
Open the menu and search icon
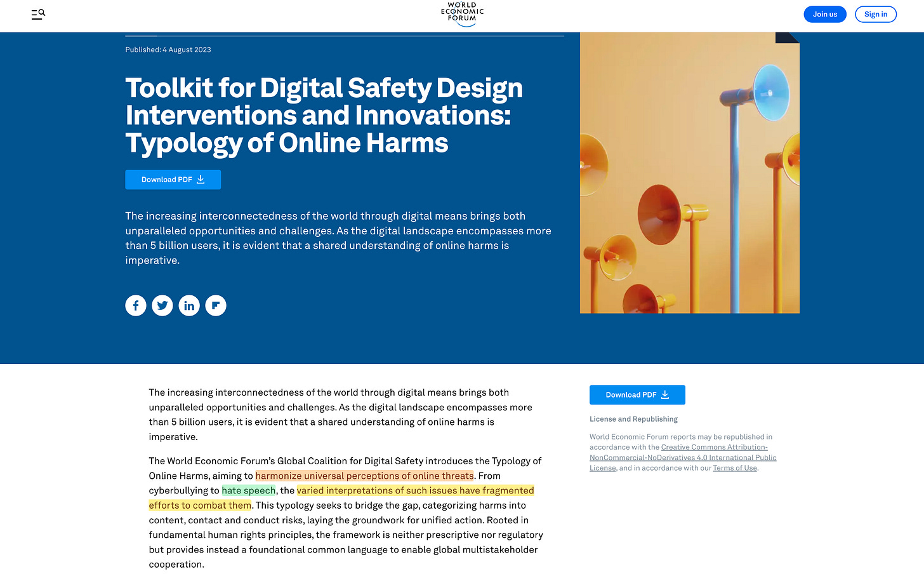(x=38, y=14)
